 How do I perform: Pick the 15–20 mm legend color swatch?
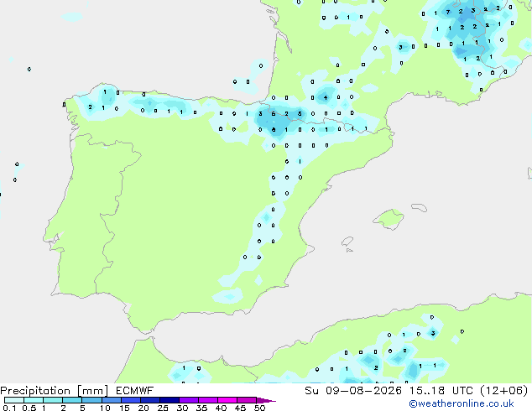coord(131,400)
